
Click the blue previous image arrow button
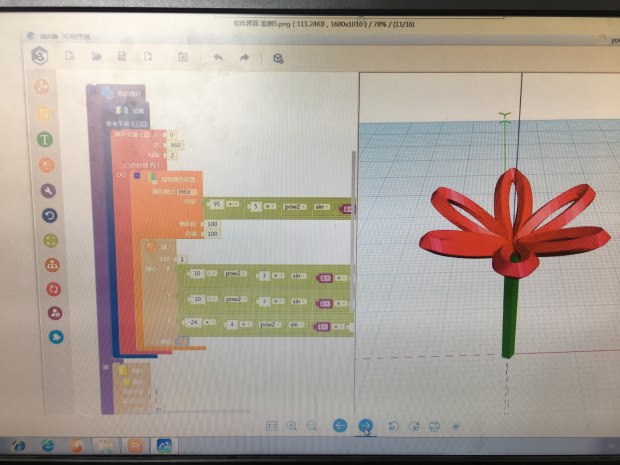click(340, 426)
